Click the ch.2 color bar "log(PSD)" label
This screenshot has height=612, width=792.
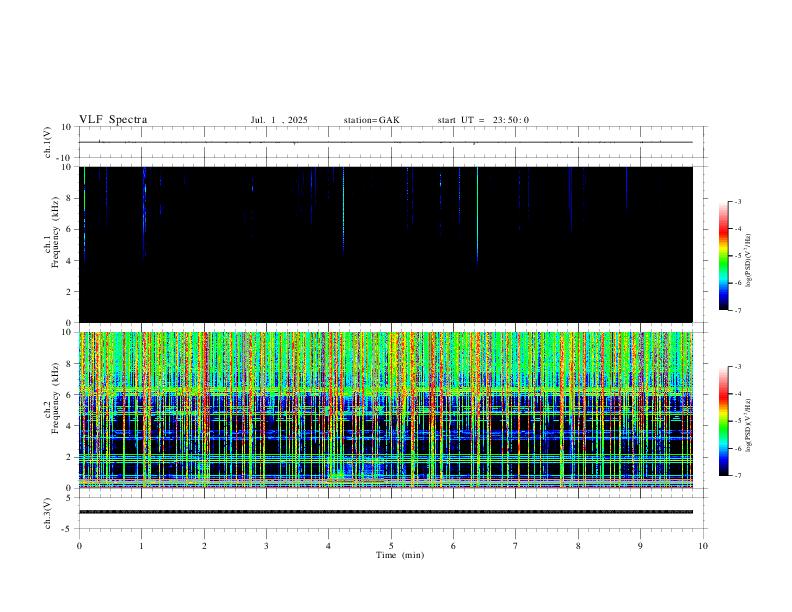(749, 425)
